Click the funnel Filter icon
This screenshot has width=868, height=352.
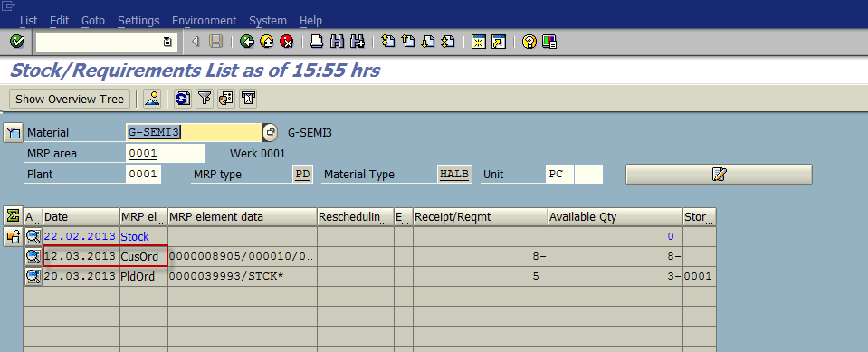coord(205,99)
